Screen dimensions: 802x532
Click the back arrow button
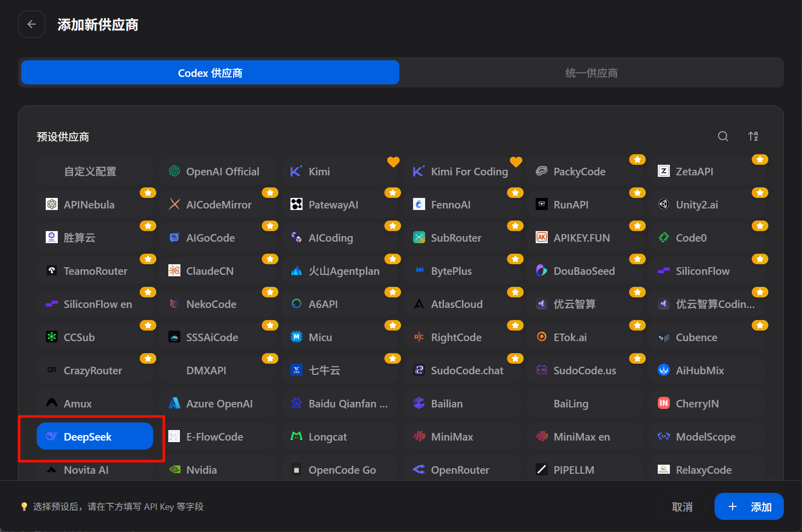(x=32, y=24)
